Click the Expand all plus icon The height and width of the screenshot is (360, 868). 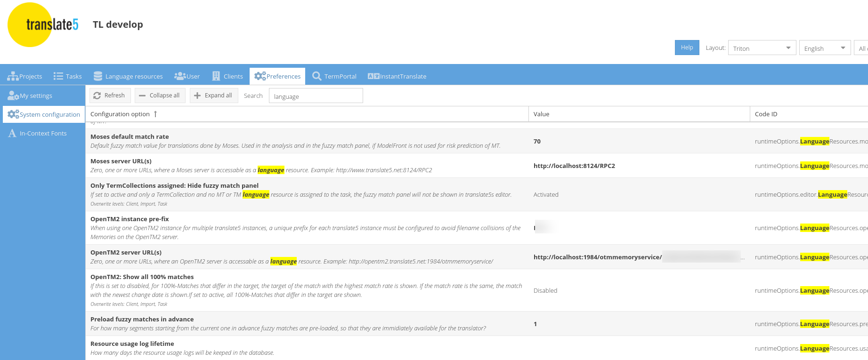(197, 96)
